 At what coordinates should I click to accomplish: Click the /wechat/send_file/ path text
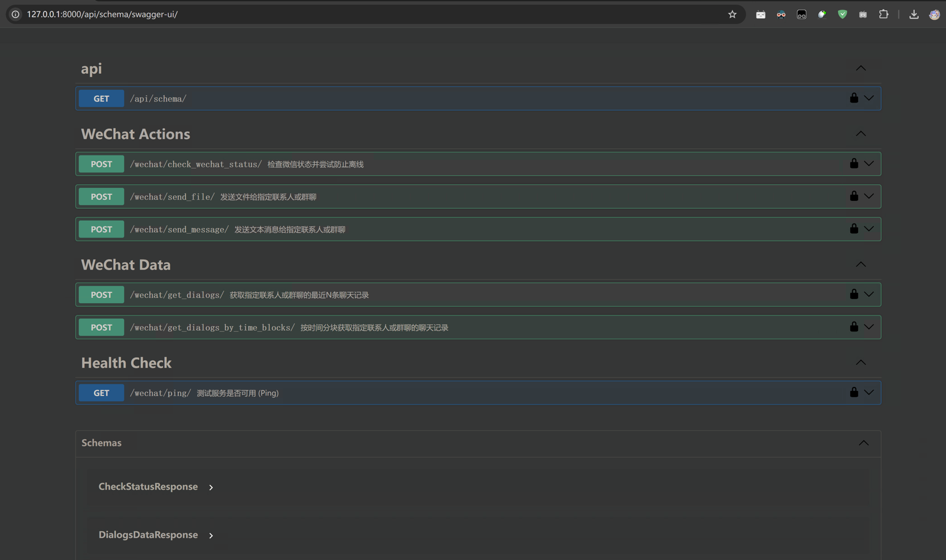173,197
